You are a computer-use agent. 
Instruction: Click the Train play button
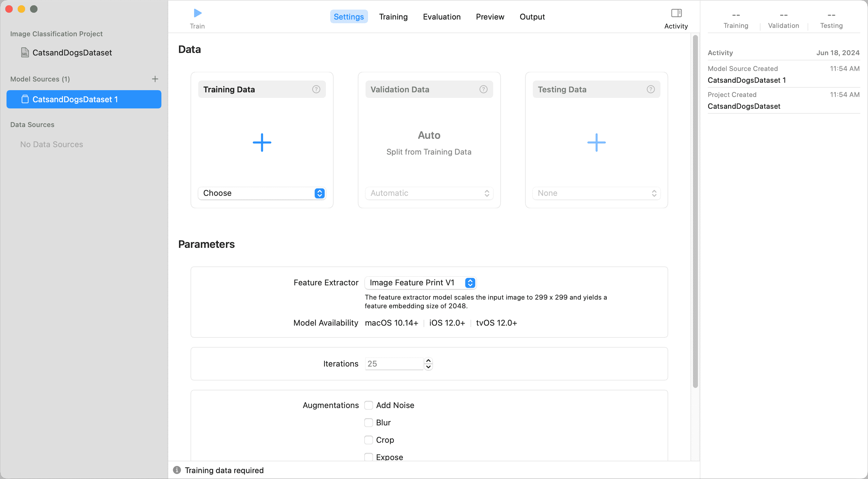[197, 14]
